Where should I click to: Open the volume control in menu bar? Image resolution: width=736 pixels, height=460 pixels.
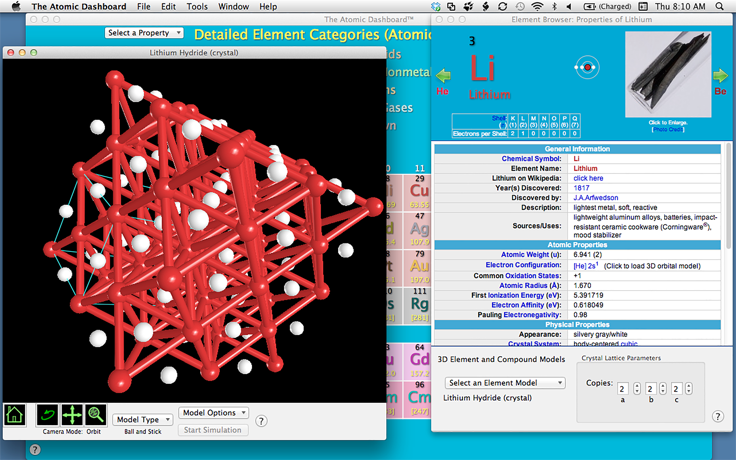569,6
